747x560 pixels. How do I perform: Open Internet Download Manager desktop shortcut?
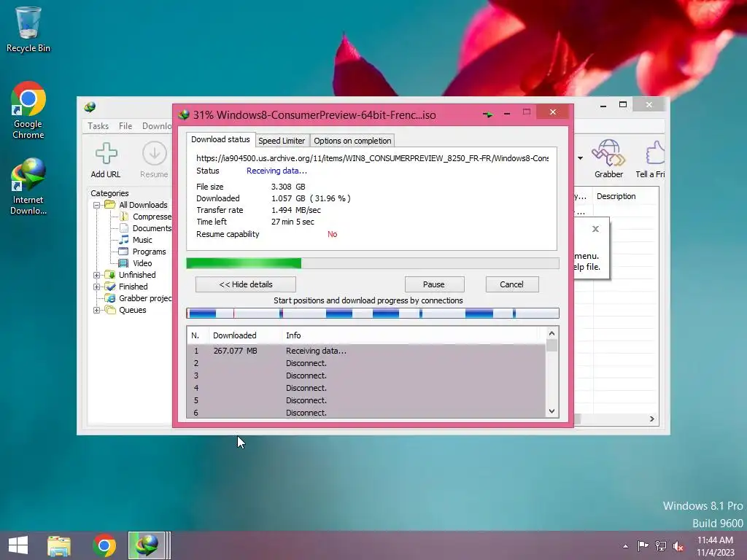tap(28, 186)
